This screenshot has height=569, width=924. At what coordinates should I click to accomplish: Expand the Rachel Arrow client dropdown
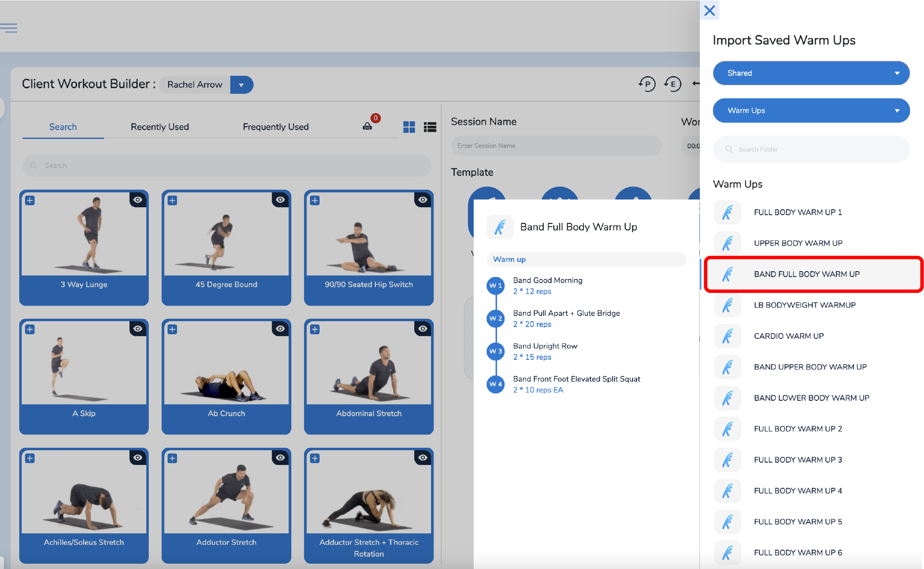[x=241, y=85]
